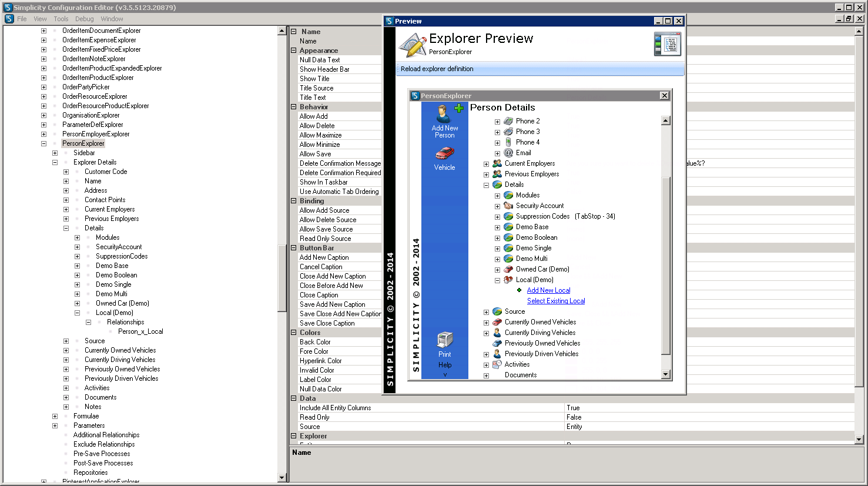
Task: Click the Help link in preview sidebar
Action: (445, 365)
